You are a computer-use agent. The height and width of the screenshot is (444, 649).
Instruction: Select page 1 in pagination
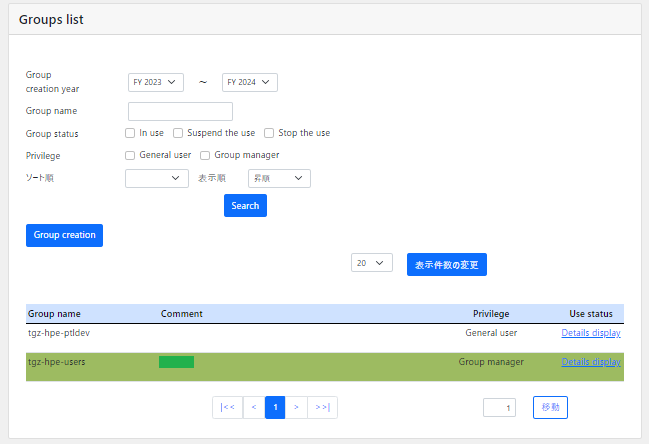[275, 407]
